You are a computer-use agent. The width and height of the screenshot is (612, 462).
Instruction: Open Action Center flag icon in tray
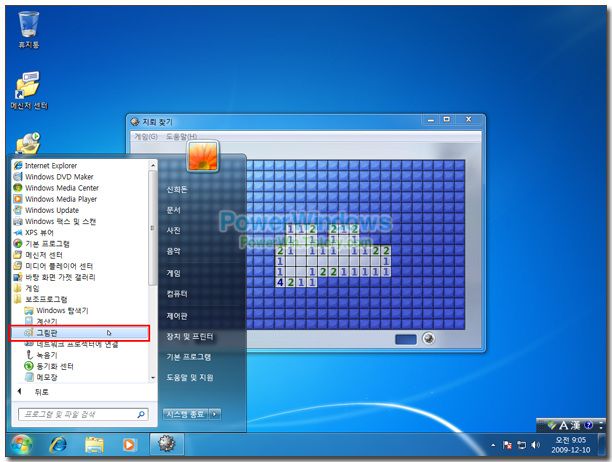507,445
